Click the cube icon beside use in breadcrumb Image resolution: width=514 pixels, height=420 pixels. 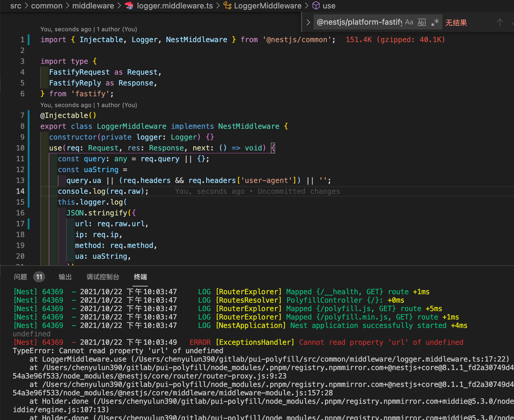316,6
